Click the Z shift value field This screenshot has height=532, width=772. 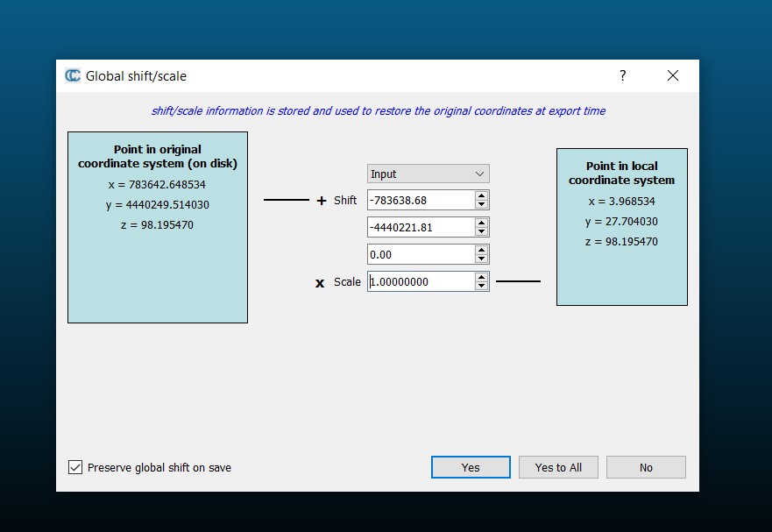420,254
